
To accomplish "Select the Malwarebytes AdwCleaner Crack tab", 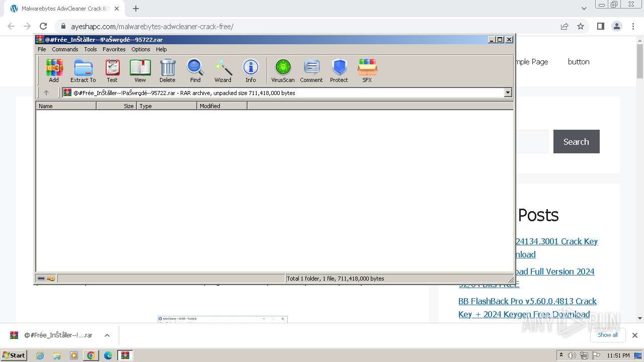I will [63, 9].
